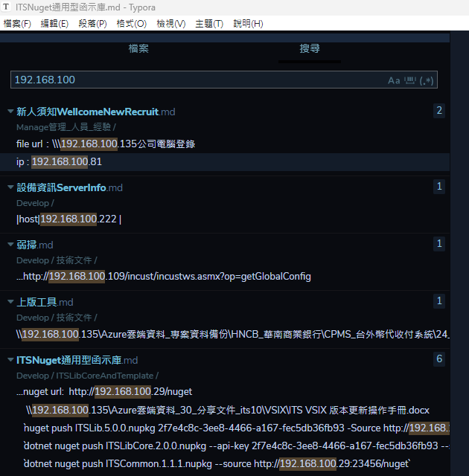Toggle whole word match option

point(409,80)
